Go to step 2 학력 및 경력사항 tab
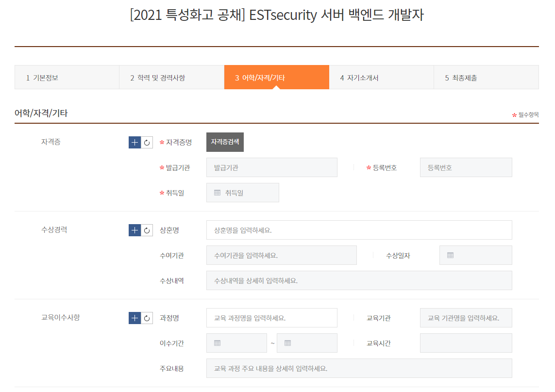This screenshot has width=555, height=392. pyautogui.click(x=172, y=78)
